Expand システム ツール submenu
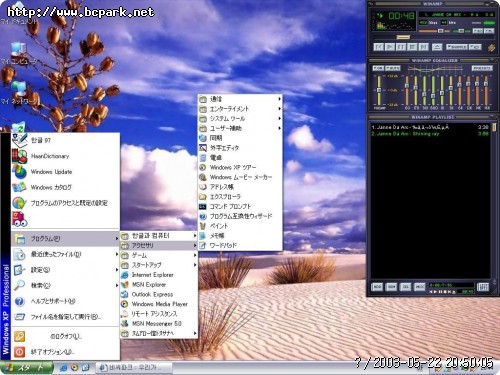 pos(240,118)
